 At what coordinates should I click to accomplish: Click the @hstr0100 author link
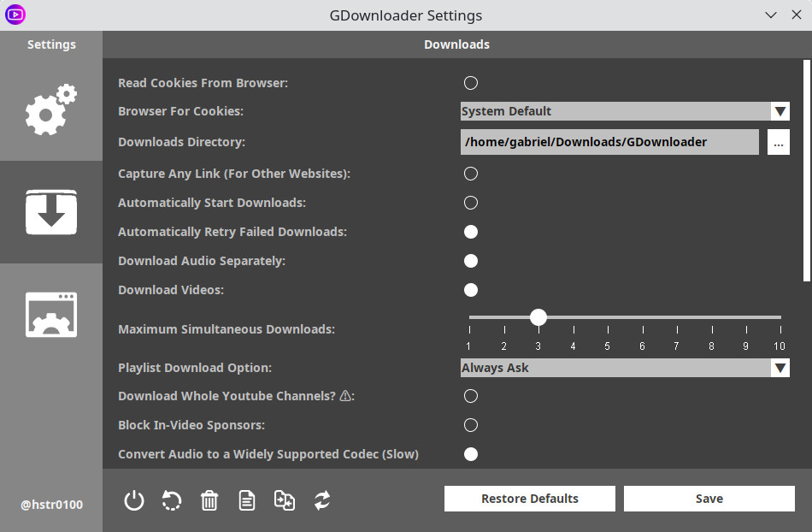click(51, 505)
